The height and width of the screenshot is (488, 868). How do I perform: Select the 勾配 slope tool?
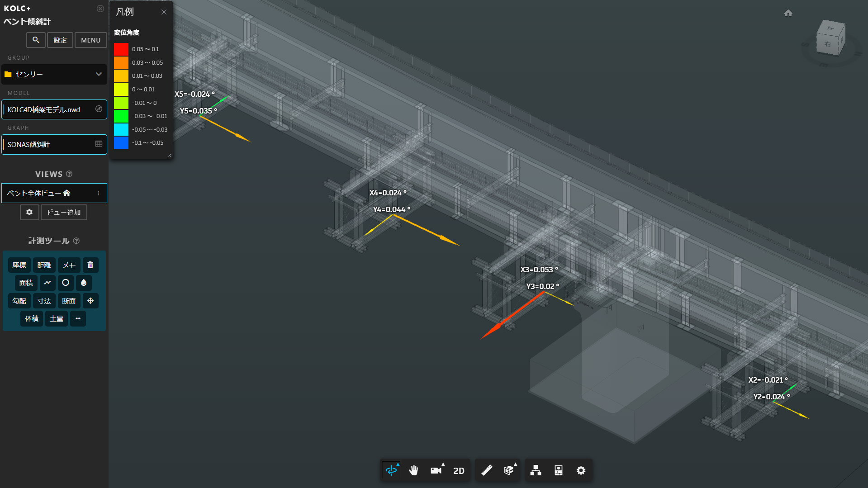coord(19,301)
